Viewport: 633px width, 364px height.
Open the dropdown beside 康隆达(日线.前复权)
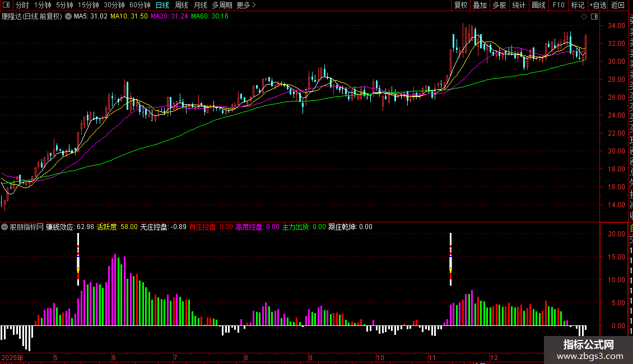[x=69, y=16]
